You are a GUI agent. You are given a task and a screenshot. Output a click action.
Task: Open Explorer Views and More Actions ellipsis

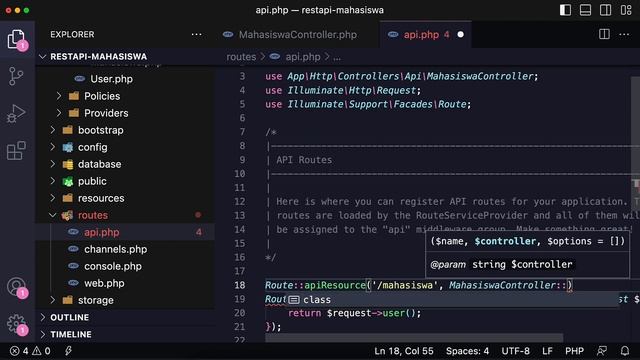(x=196, y=34)
